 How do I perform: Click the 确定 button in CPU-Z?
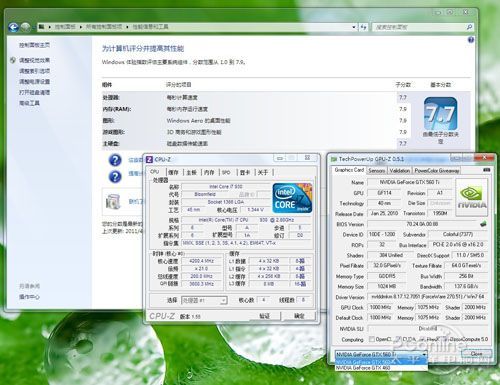click(x=299, y=316)
